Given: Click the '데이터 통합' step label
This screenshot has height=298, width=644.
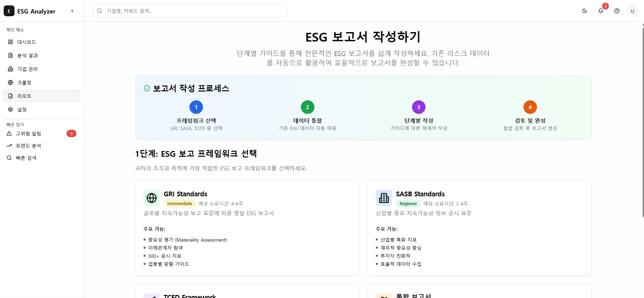Looking at the screenshot, I should coord(308,121).
